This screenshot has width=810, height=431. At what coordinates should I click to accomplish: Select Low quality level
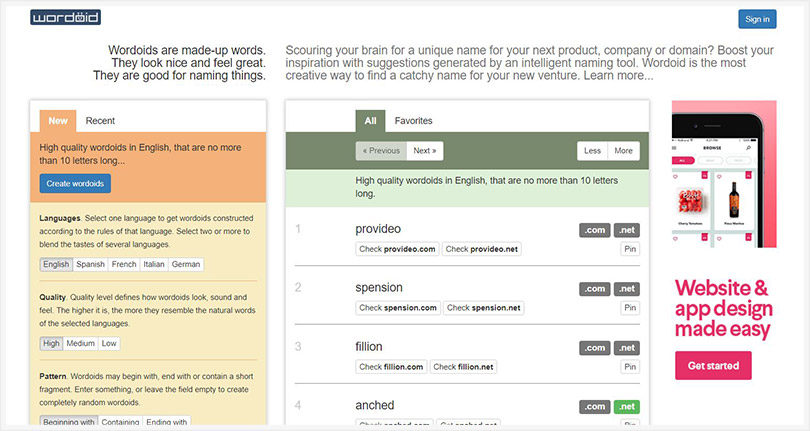click(x=109, y=343)
